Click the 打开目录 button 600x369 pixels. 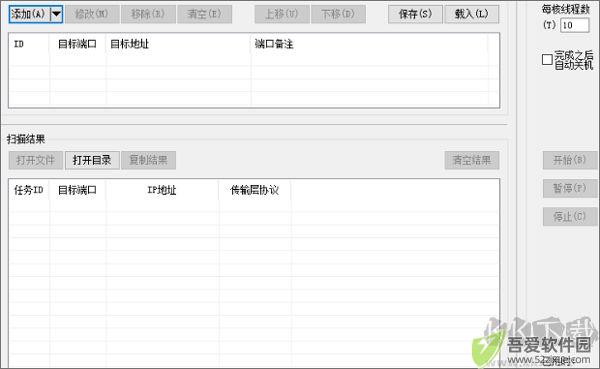point(92,160)
